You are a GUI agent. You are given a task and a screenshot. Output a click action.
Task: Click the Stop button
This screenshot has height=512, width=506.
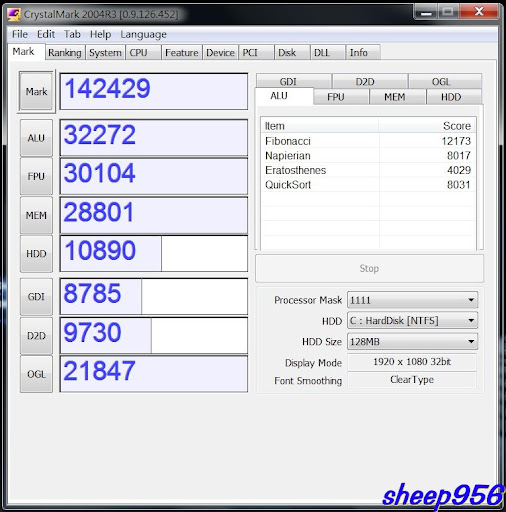369,269
